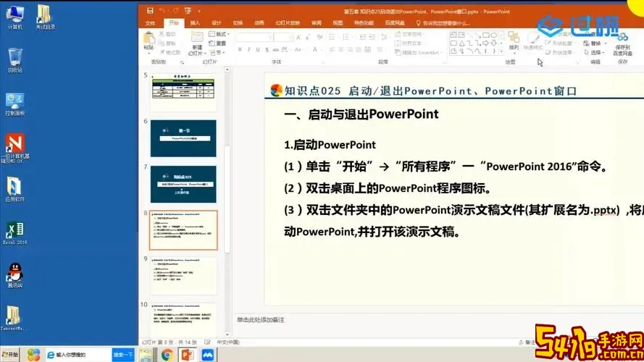Open Excel 2016 desktop shortcut

(x=14, y=233)
